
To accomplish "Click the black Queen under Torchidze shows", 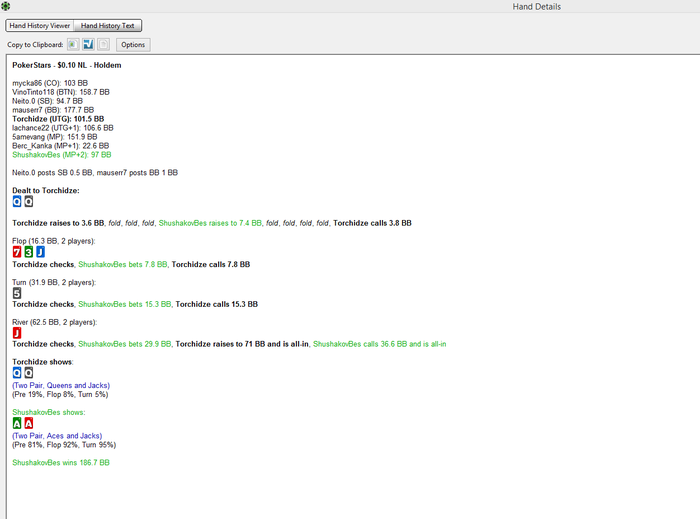I will pyautogui.click(x=29, y=373).
